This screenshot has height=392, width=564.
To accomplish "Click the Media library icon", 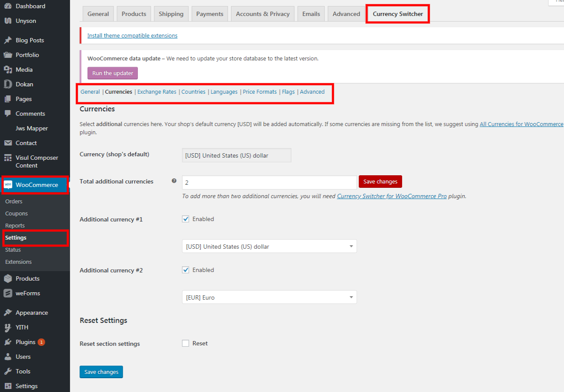I will click(x=8, y=70).
